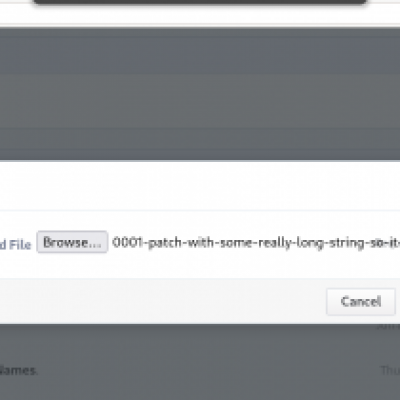Click the partially hidden text below Cancel
The width and height of the screenshot is (400, 400).
pos(388,326)
